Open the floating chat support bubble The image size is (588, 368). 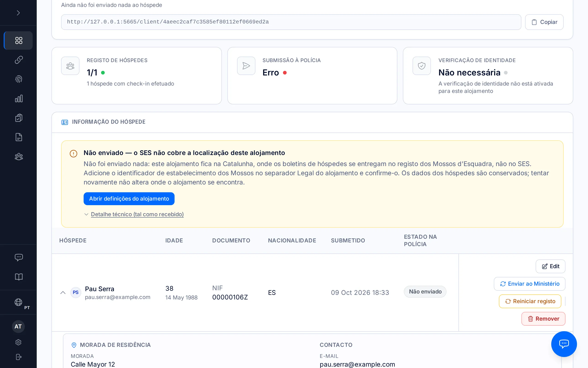[x=564, y=344]
